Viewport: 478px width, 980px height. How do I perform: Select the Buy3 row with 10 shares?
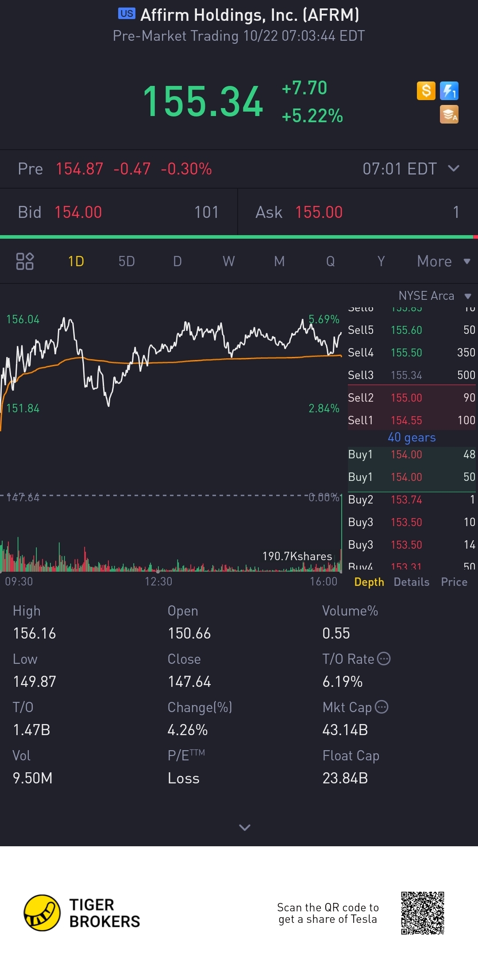(412, 522)
